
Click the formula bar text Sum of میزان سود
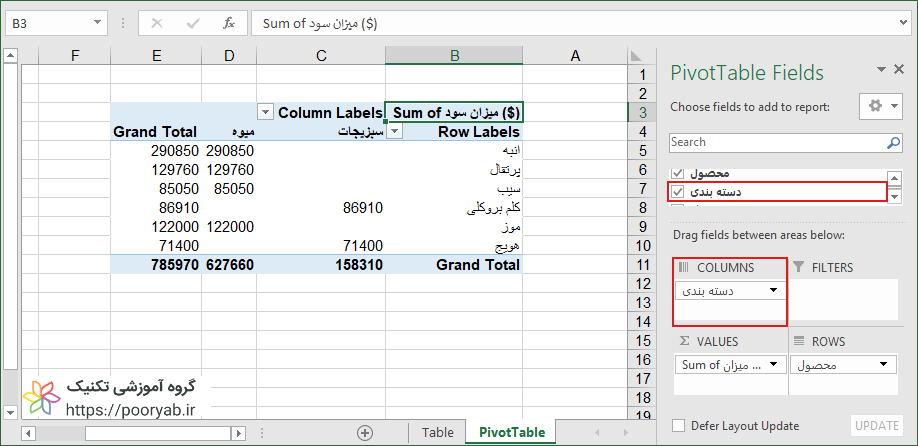[x=320, y=23]
